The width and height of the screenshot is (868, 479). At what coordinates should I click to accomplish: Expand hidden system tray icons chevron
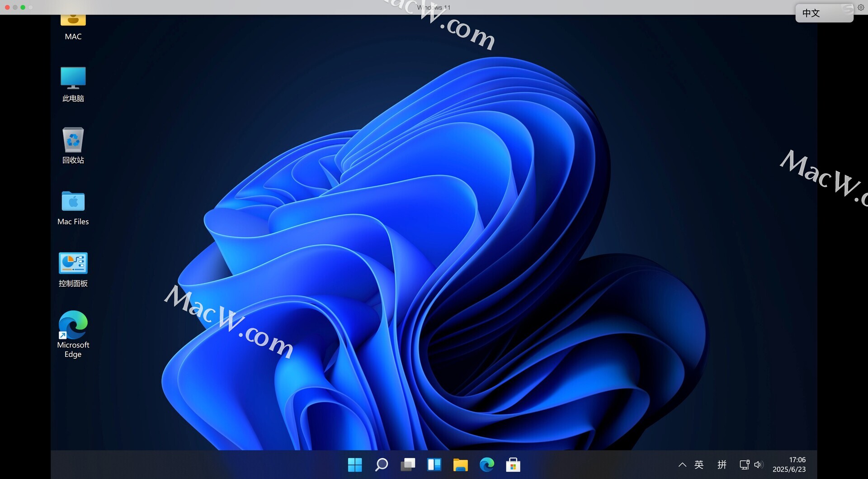coord(682,465)
